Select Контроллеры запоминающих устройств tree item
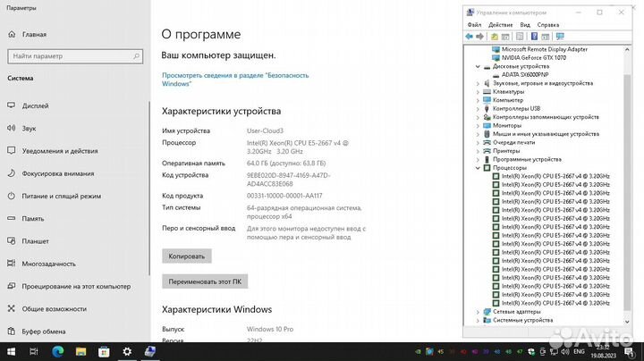The image size is (644, 361). tap(546, 117)
